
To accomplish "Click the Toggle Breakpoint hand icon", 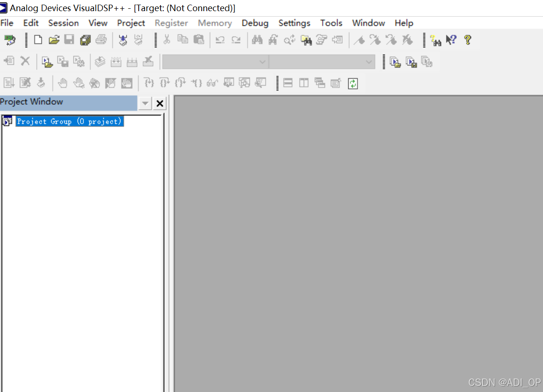I will tap(63, 83).
